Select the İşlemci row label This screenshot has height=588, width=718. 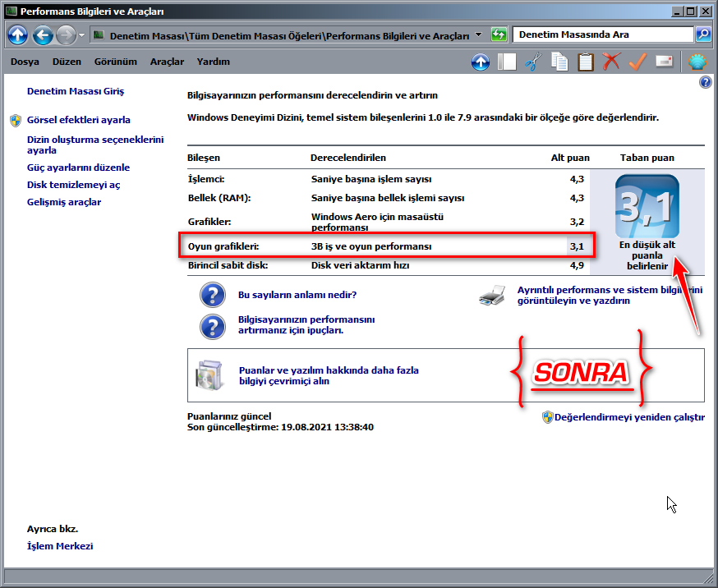(x=206, y=179)
